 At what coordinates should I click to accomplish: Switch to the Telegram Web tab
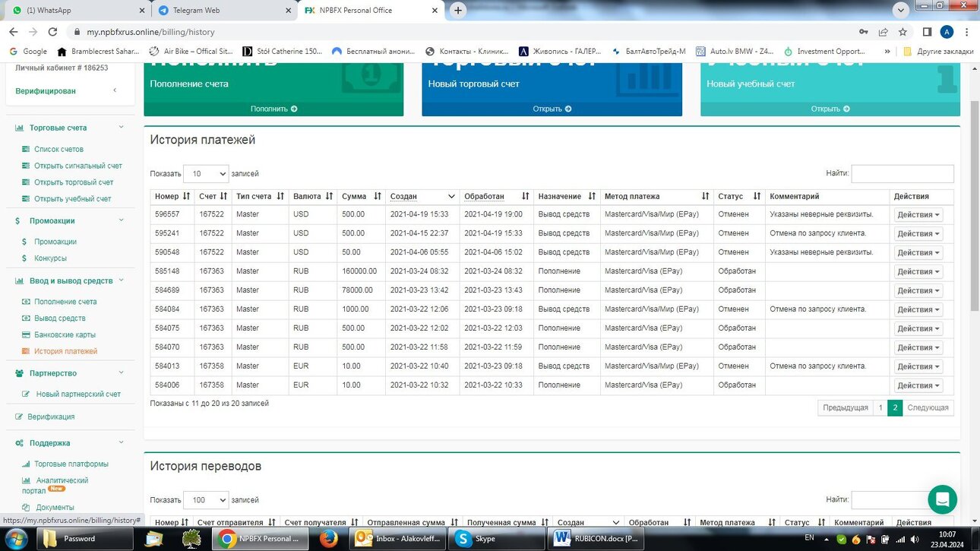(223, 11)
